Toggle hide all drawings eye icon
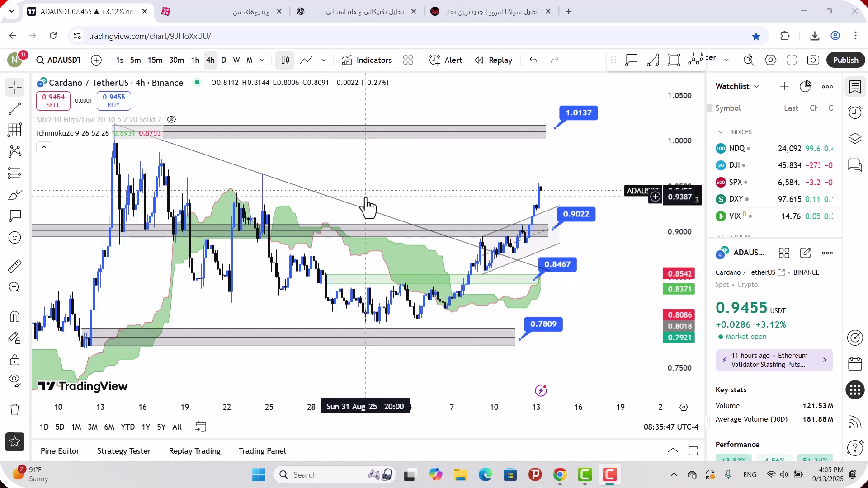868x488 pixels. (x=15, y=380)
